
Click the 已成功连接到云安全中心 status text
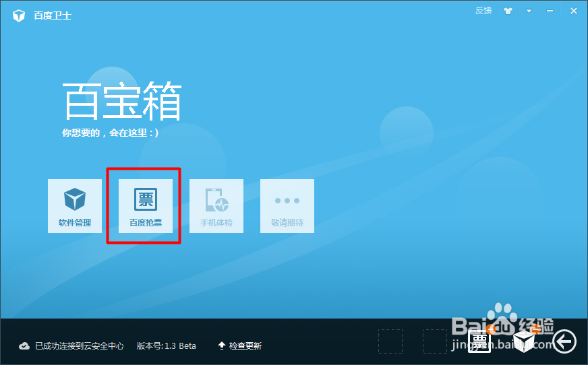(x=79, y=345)
